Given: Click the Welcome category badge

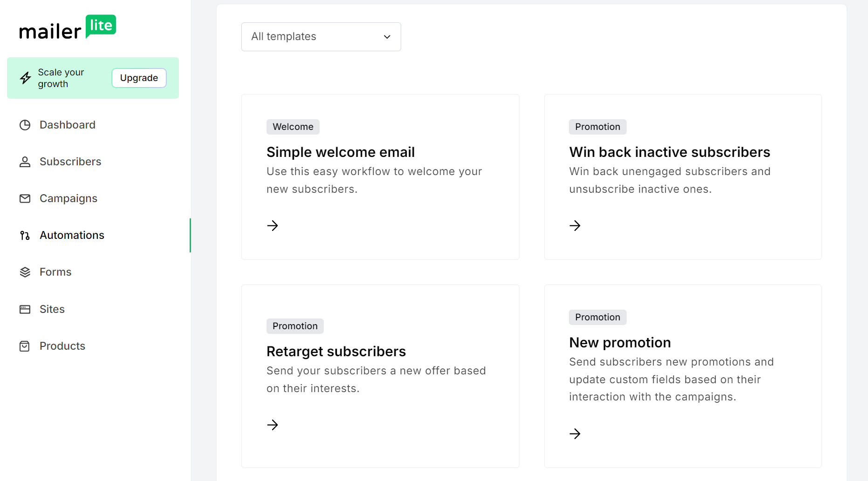Looking at the screenshot, I should click(x=293, y=127).
